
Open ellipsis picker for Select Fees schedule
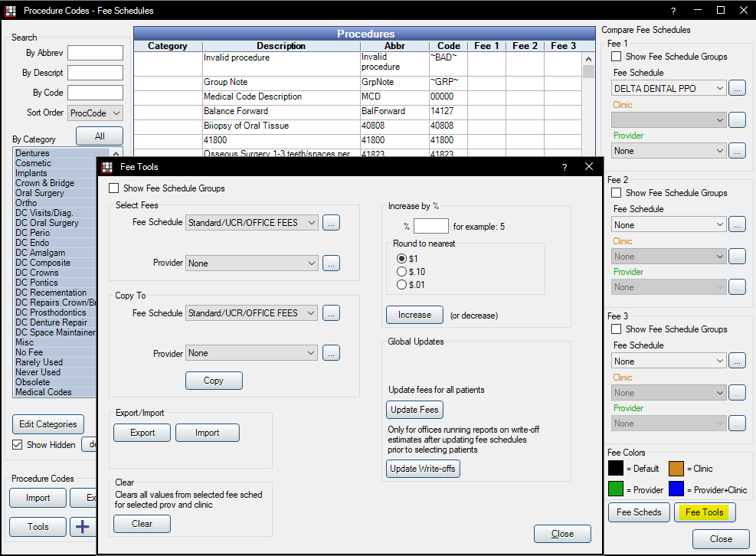(331, 223)
